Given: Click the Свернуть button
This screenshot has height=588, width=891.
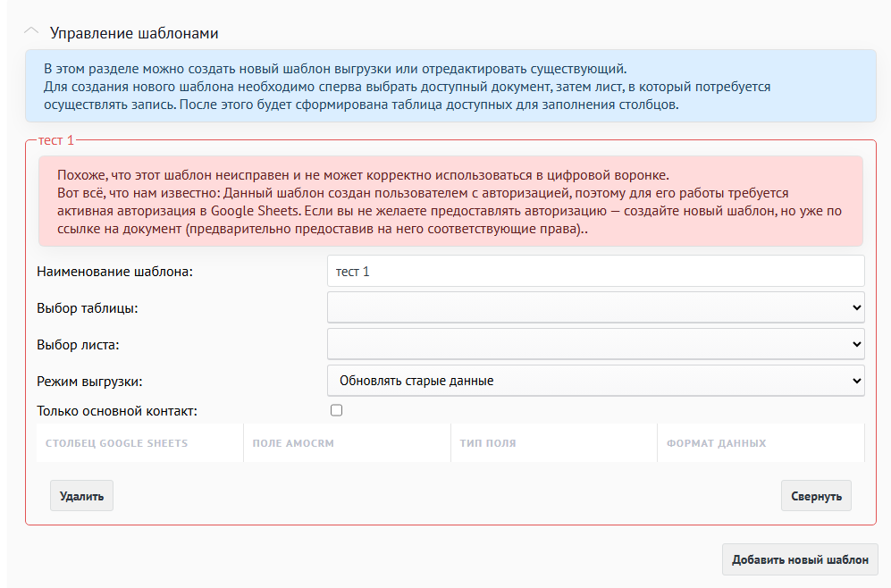Looking at the screenshot, I should pyautogui.click(x=816, y=496).
